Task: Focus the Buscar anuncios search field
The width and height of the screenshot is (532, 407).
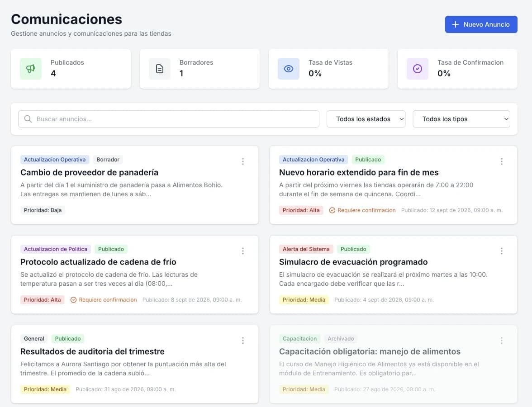Action: (x=169, y=119)
